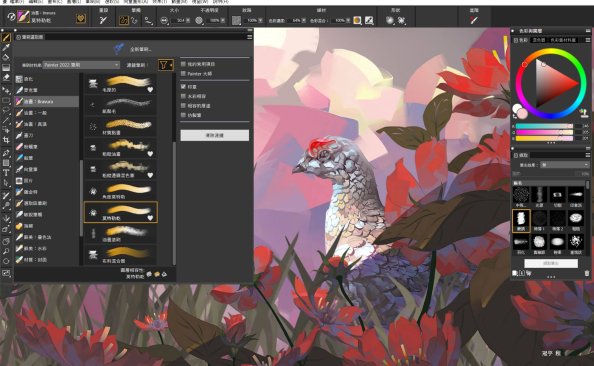Switch to the Color Set Libraries tab

(x=563, y=40)
